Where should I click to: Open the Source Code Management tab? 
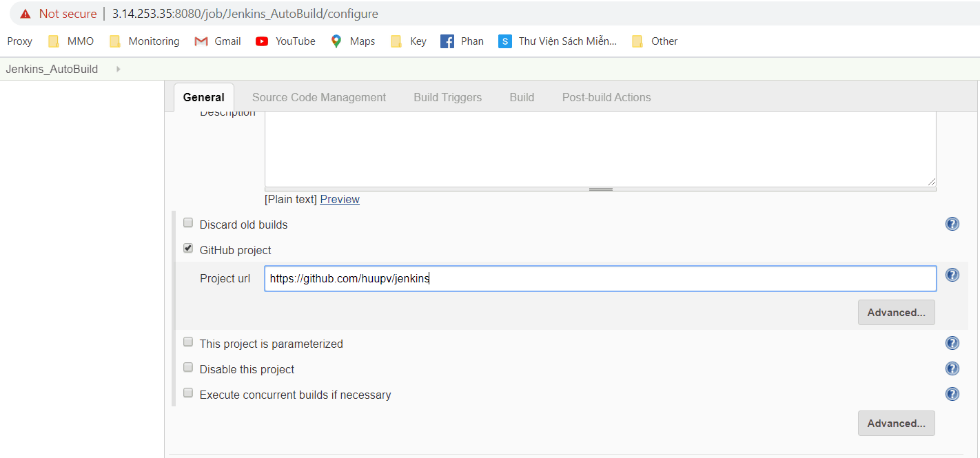pos(318,96)
